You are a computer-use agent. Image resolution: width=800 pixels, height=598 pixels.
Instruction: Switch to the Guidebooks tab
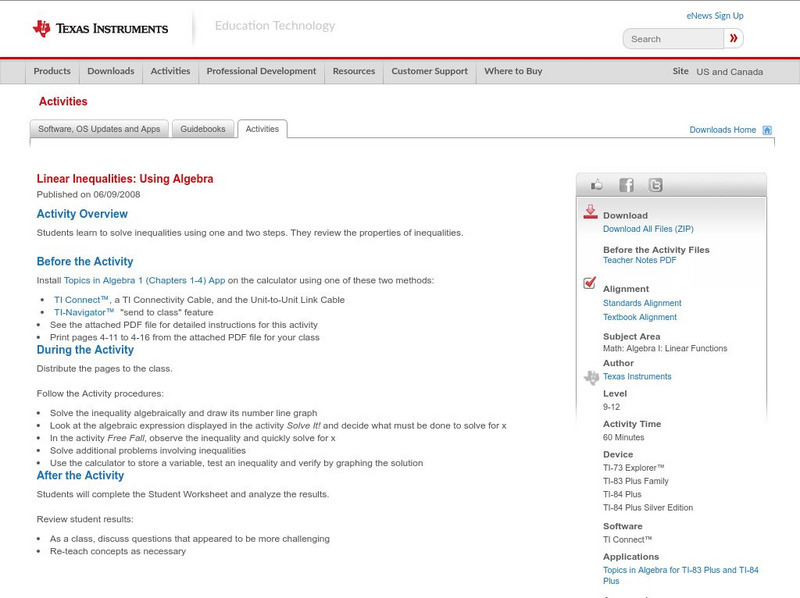click(204, 129)
